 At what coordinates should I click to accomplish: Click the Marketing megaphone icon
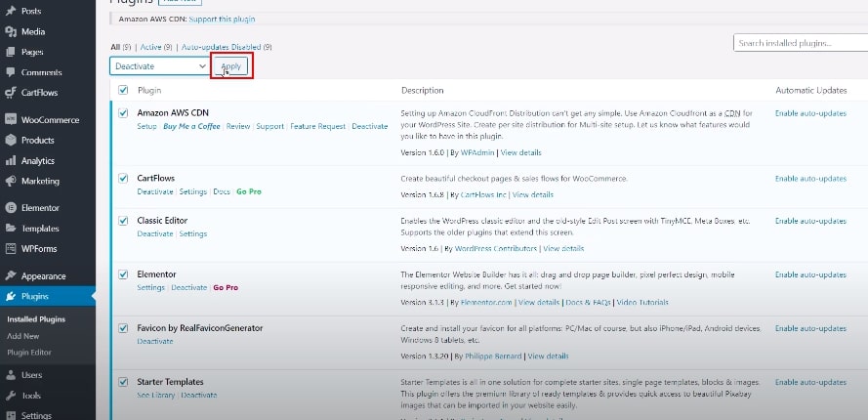click(11, 182)
